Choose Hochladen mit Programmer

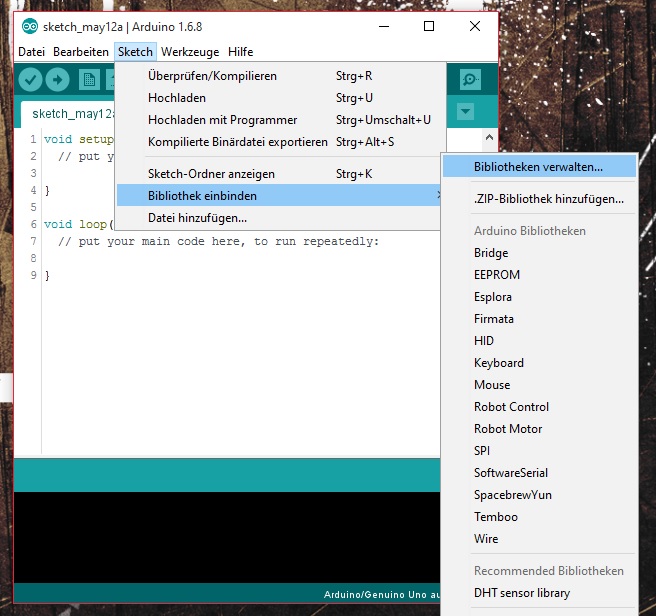tap(278, 120)
